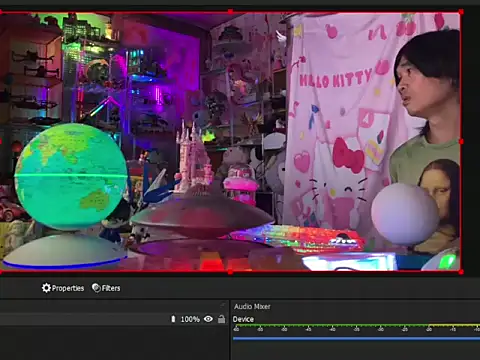This screenshot has height=360, width=480.
Task: Click the blue Device volume slider bar
Action: tap(356, 339)
